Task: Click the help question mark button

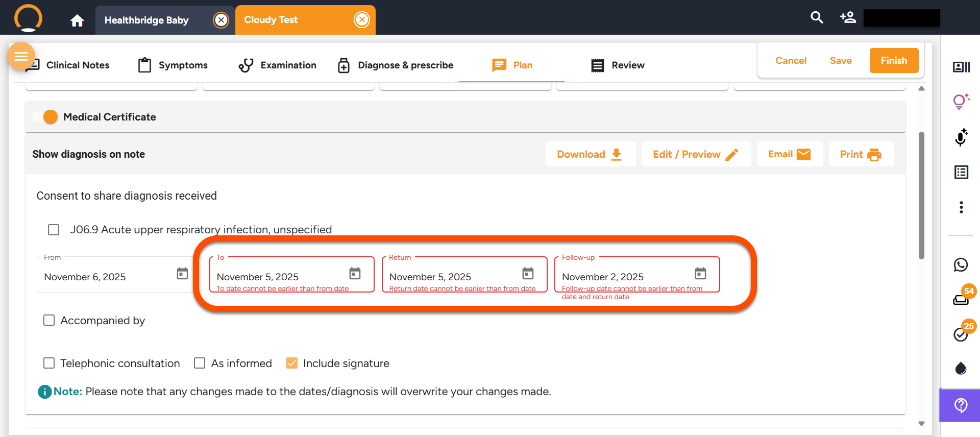Action: (961, 405)
